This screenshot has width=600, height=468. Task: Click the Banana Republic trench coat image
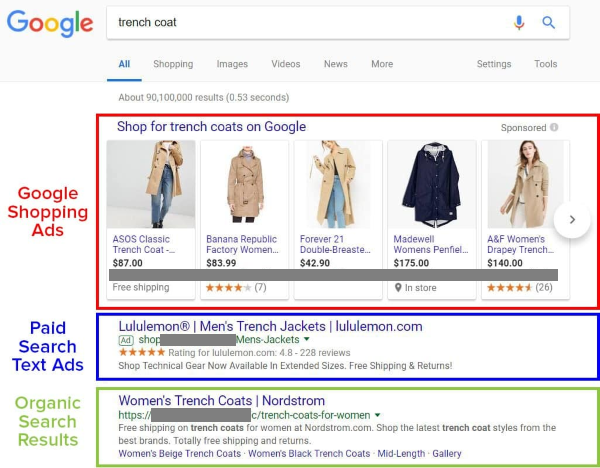245,184
